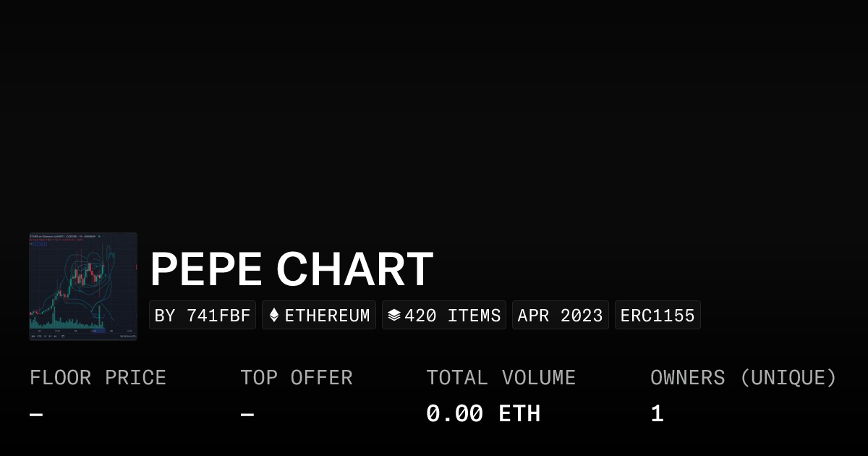Click the OWNERS (UNIQUE) label
The image size is (868, 456).
point(743,378)
